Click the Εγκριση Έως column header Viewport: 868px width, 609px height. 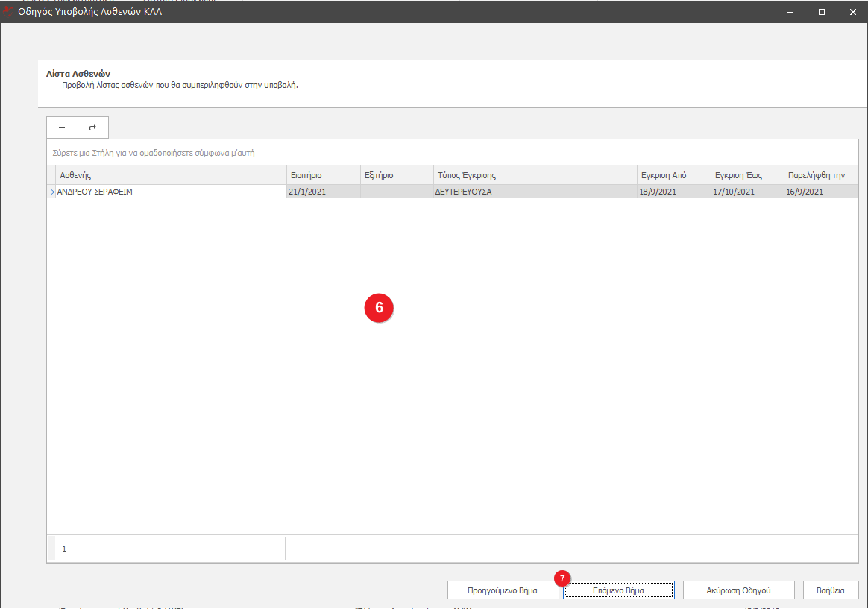click(746, 175)
